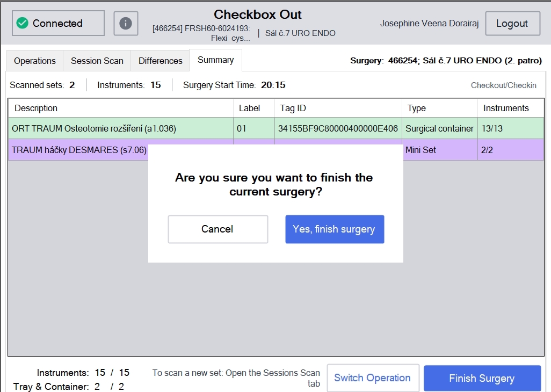
Task: Click the Checkout/Checkin link
Action: tap(504, 85)
